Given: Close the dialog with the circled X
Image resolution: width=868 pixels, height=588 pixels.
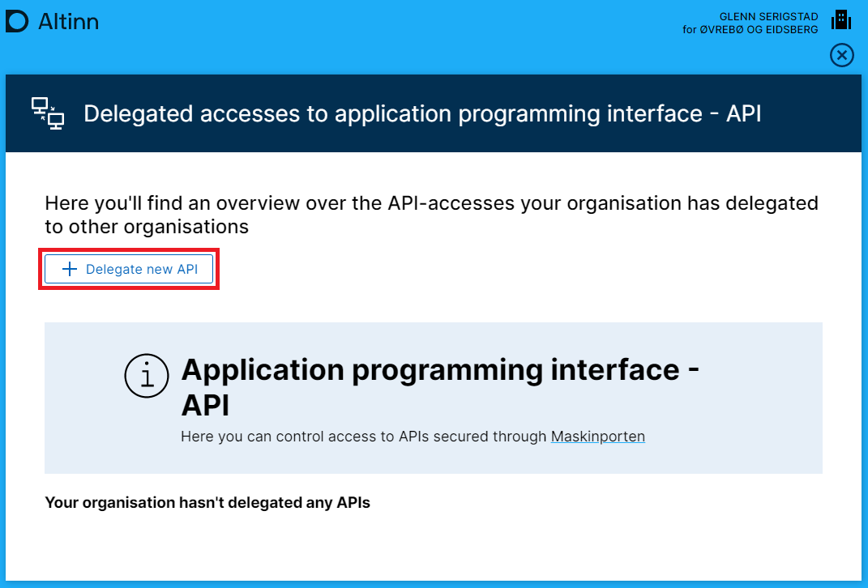Looking at the screenshot, I should coord(842,55).
